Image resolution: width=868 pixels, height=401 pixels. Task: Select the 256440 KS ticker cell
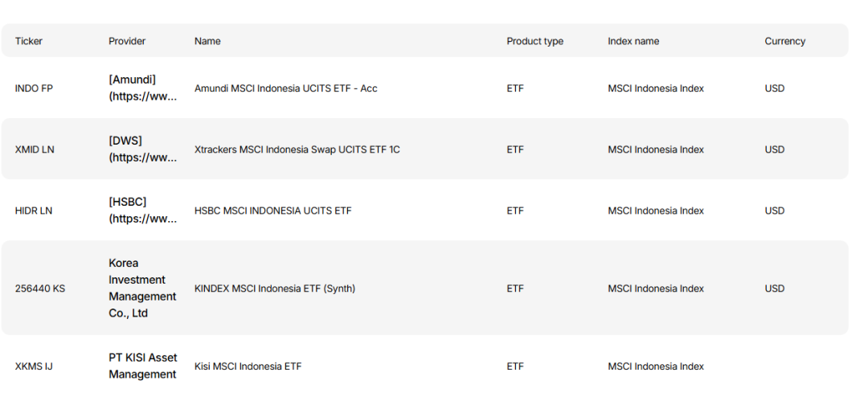coord(40,288)
